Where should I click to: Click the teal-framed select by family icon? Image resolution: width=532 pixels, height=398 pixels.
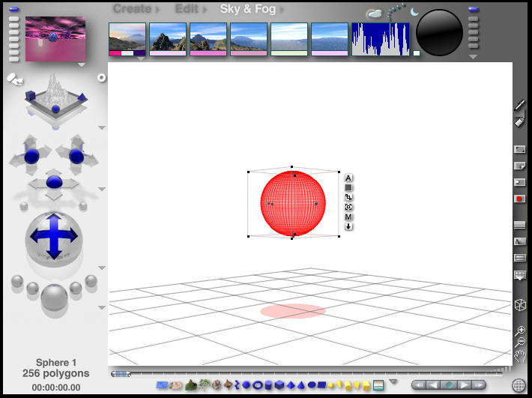pos(378,385)
